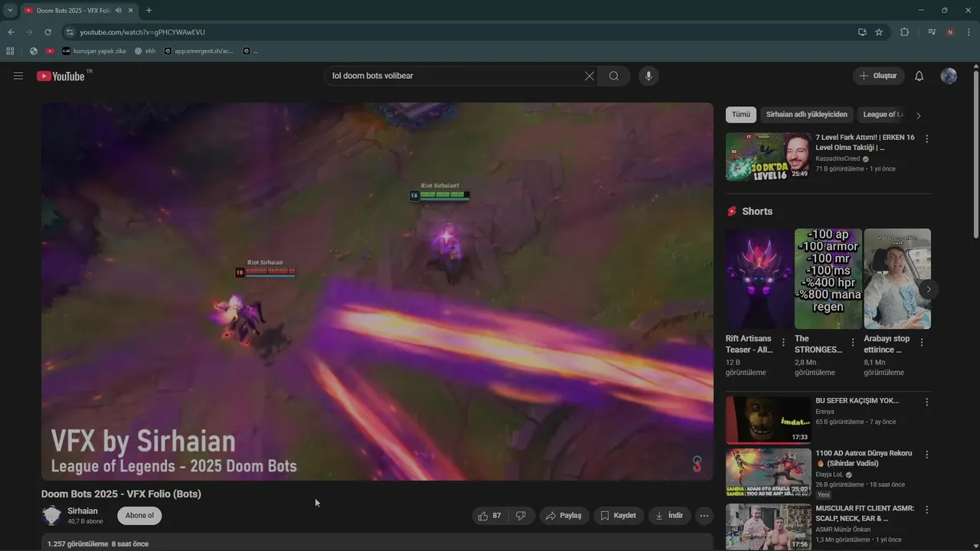Select the Sirhaian adlı yükleyiciden chip
The width and height of the screenshot is (980, 551).
[807, 115]
